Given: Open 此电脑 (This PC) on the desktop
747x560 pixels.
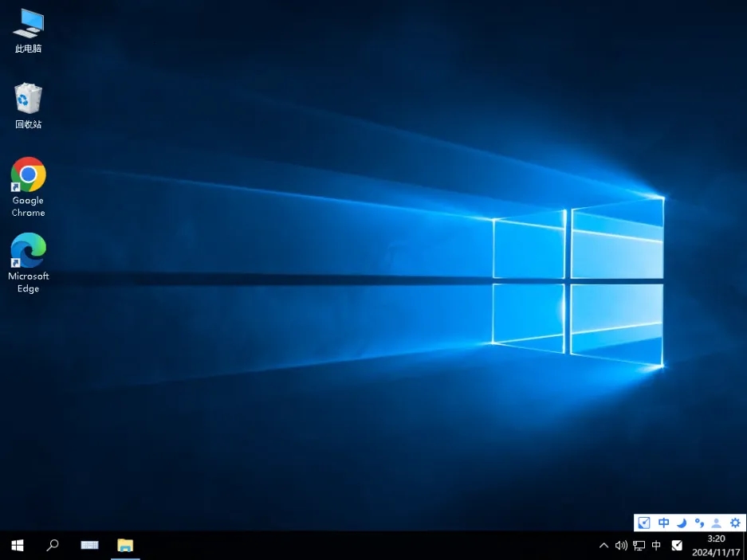Looking at the screenshot, I should pos(28,24).
